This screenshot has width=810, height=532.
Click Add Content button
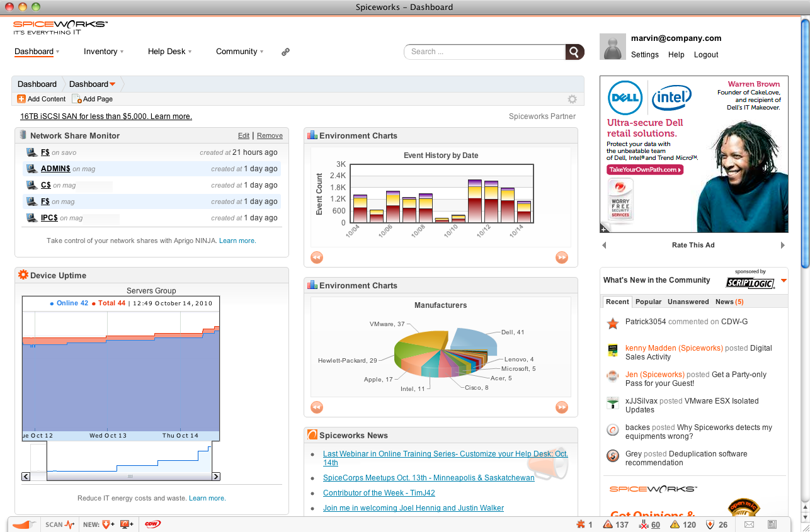point(42,99)
